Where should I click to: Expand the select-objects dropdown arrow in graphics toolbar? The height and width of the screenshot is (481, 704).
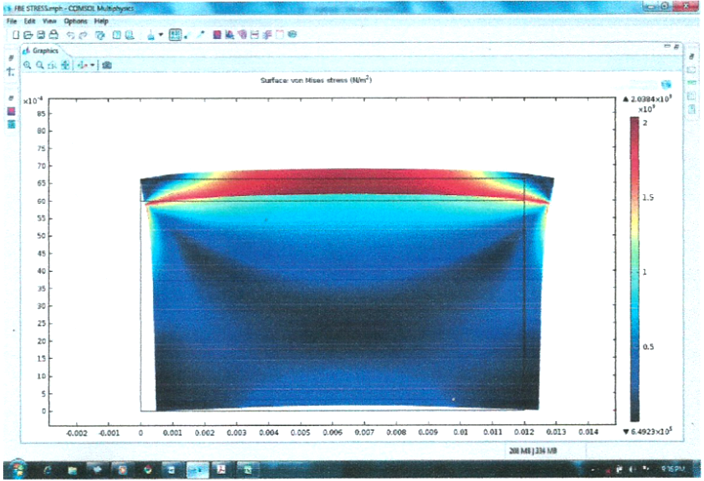pyautogui.click(x=93, y=65)
